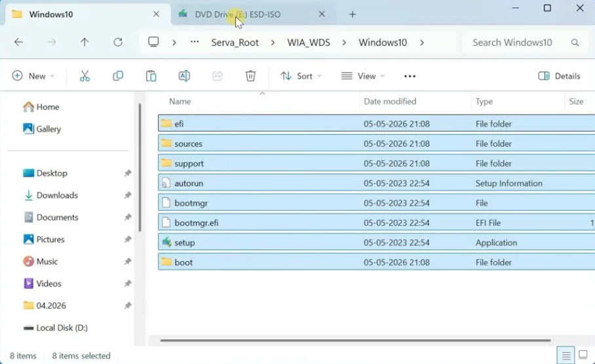Click the Share icon in toolbar
This screenshot has height=364, width=595.
tap(217, 76)
